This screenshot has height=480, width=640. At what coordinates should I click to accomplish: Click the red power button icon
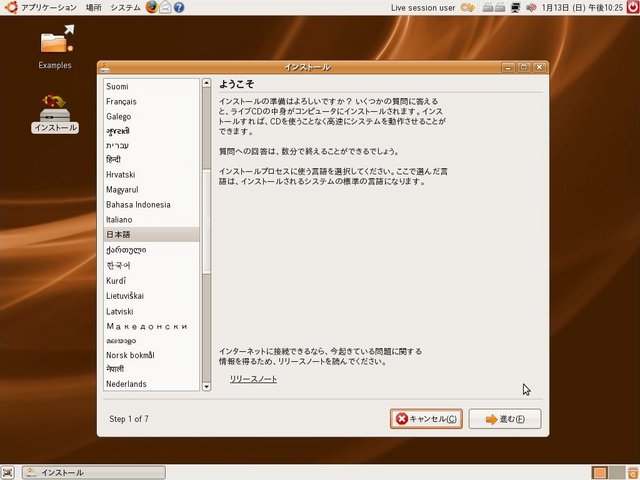[633, 7]
